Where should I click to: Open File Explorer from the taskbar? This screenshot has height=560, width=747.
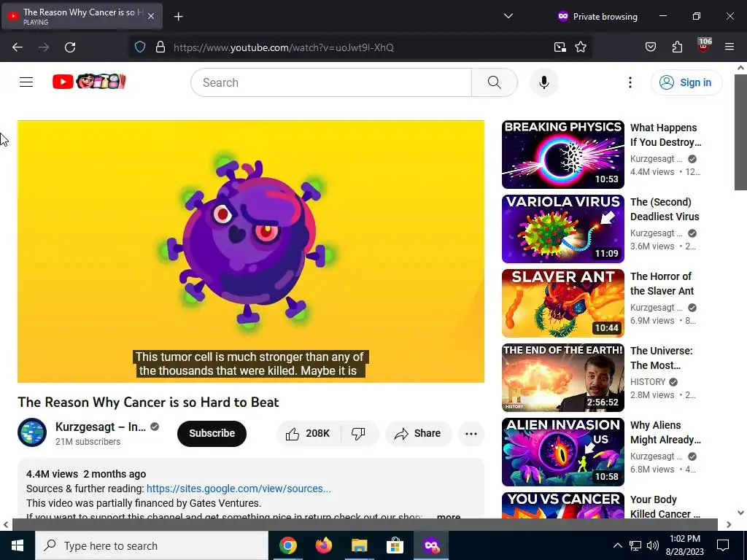(x=359, y=545)
